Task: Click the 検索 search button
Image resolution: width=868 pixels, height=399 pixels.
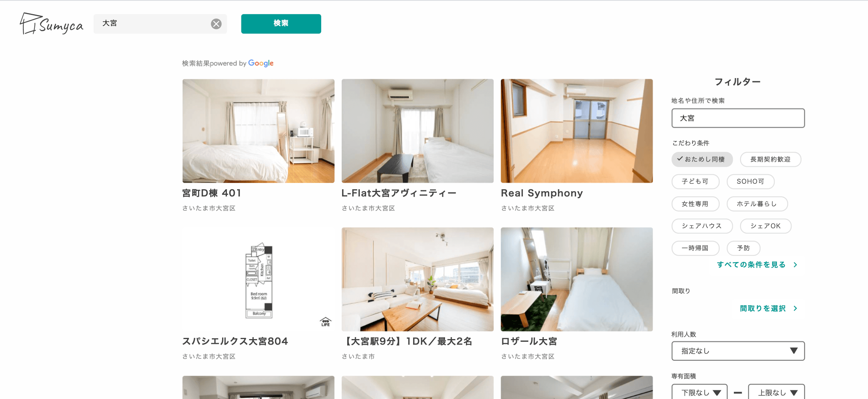Action: [281, 24]
